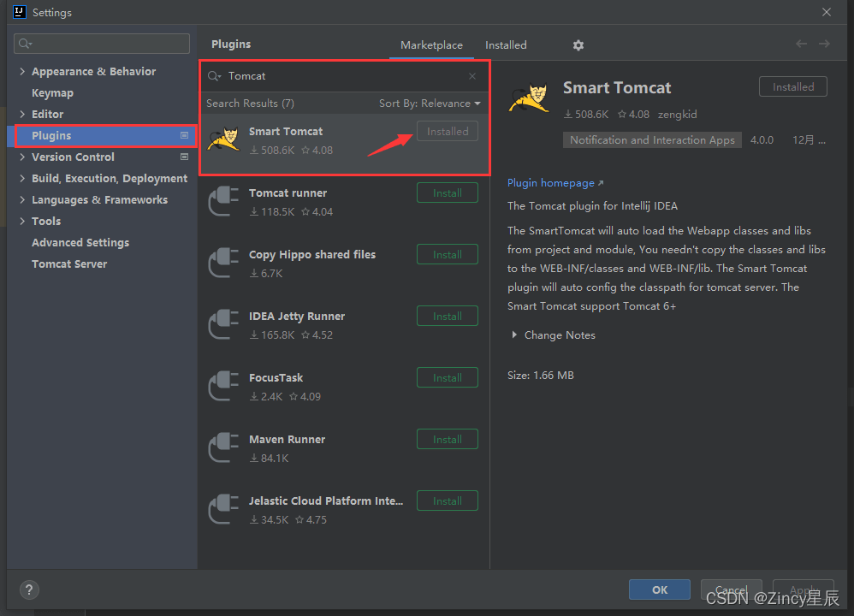Expand Build, Execution, Deployment node
The image size is (854, 616).
(x=22, y=178)
